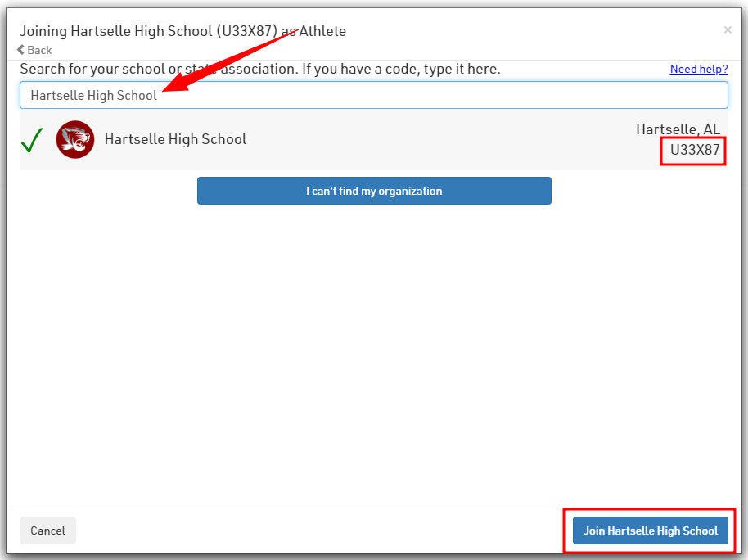Click the green checkmark beside Hartselle High School
Screen dimensions: 748x560
pyautogui.click(x=33, y=140)
